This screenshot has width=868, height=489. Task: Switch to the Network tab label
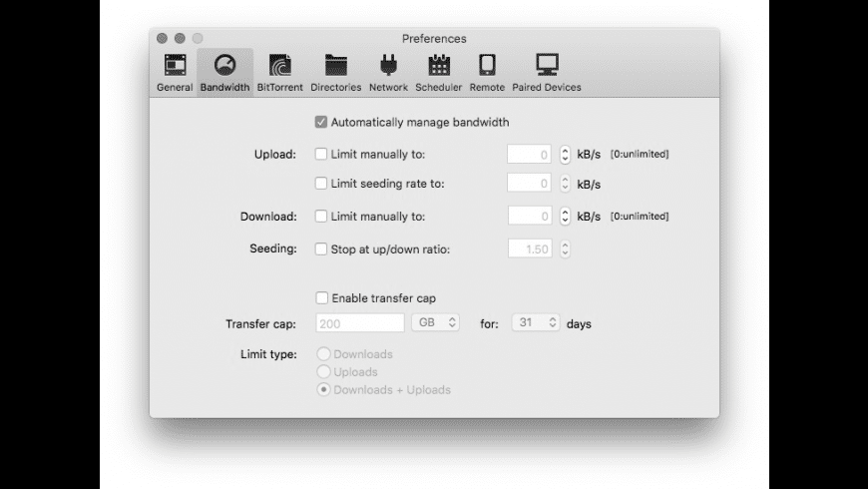pyautogui.click(x=389, y=88)
